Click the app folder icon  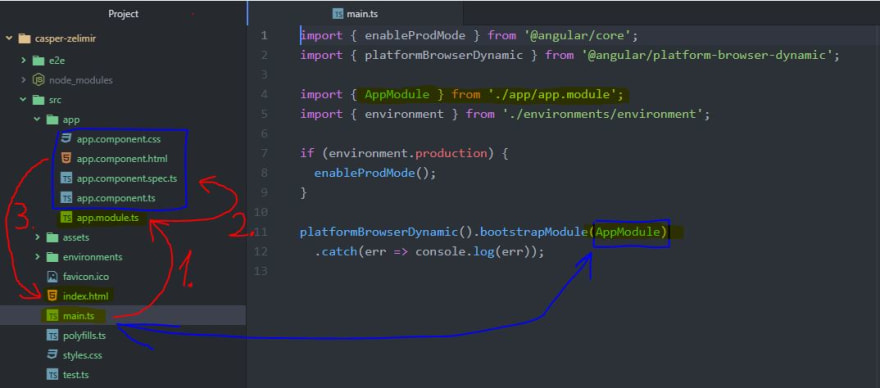pyautogui.click(x=52, y=120)
